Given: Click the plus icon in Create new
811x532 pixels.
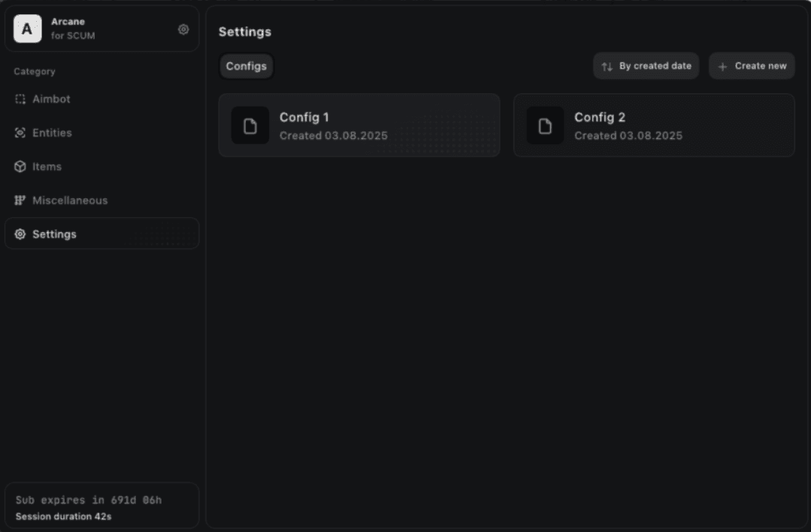Looking at the screenshot, I should (x=722, y=66).
